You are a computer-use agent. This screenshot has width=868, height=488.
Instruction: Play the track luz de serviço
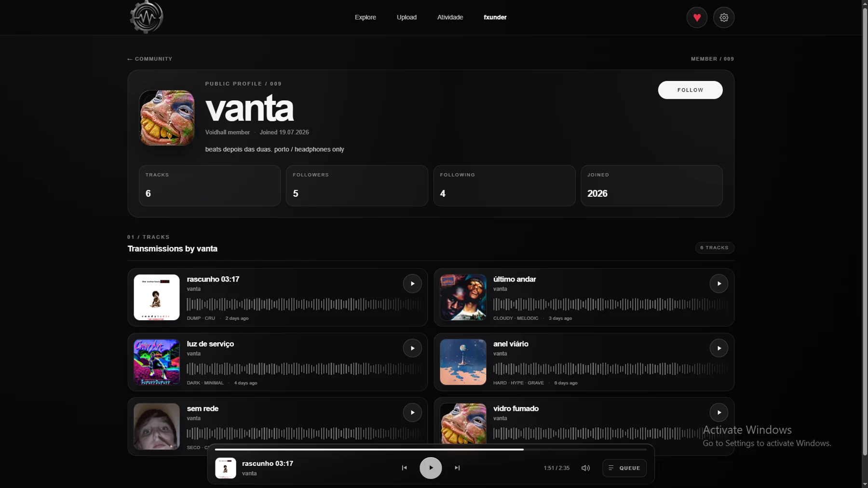point(412,348)
